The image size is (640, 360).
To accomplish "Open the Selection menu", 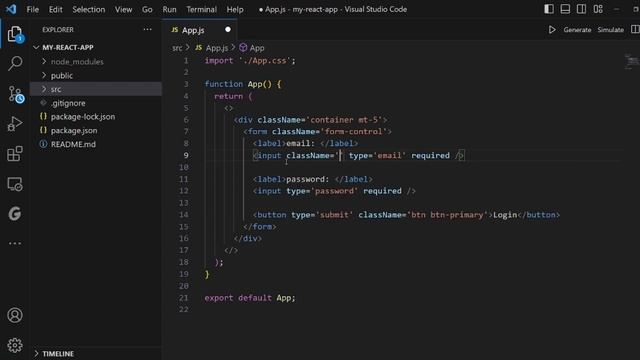I will coord(89,9).
